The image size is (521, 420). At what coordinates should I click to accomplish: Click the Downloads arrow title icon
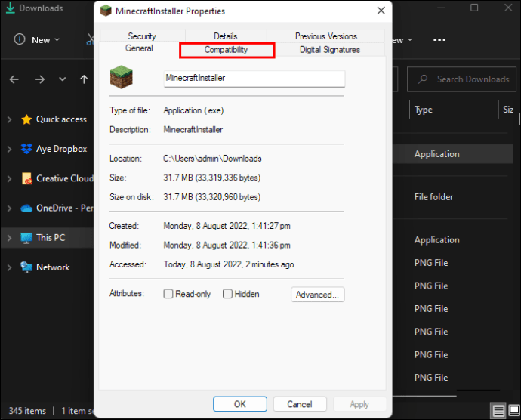(11, 8)
